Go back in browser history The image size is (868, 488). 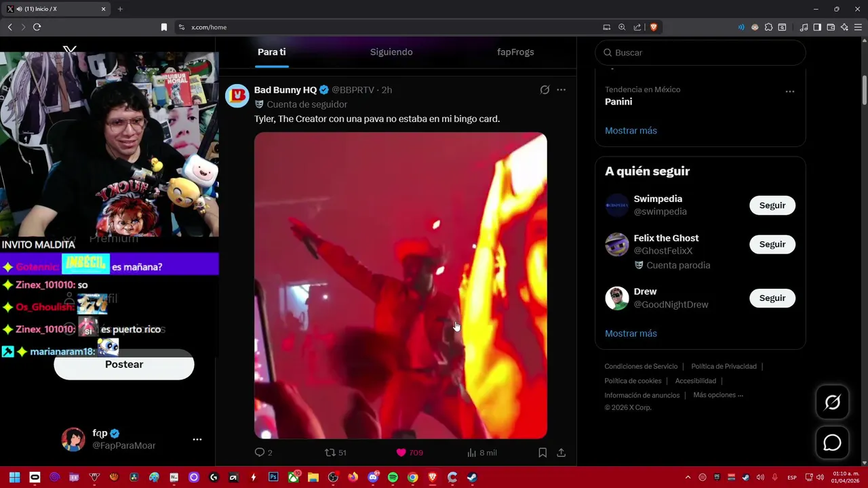[x=9, y=27]
